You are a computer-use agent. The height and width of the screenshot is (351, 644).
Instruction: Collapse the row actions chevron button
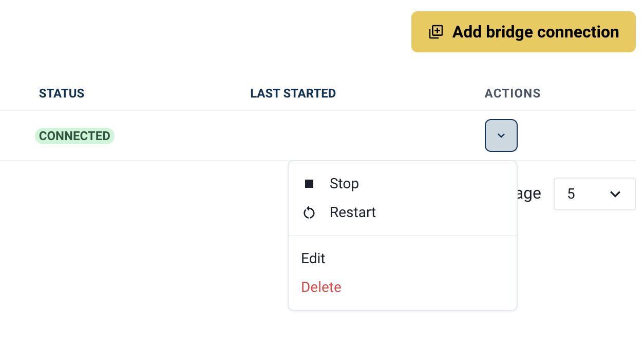pyautogui.click(x=501, y=135)
